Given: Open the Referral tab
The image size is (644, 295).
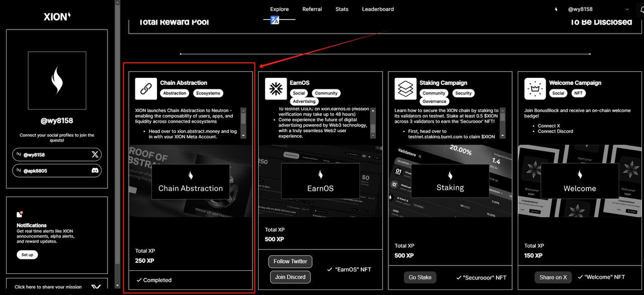Looking at the screenshot, I should [312, 9].
